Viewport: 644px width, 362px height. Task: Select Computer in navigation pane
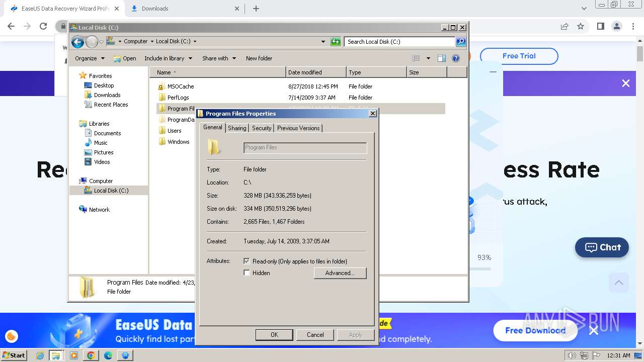(x=101, y=181)
